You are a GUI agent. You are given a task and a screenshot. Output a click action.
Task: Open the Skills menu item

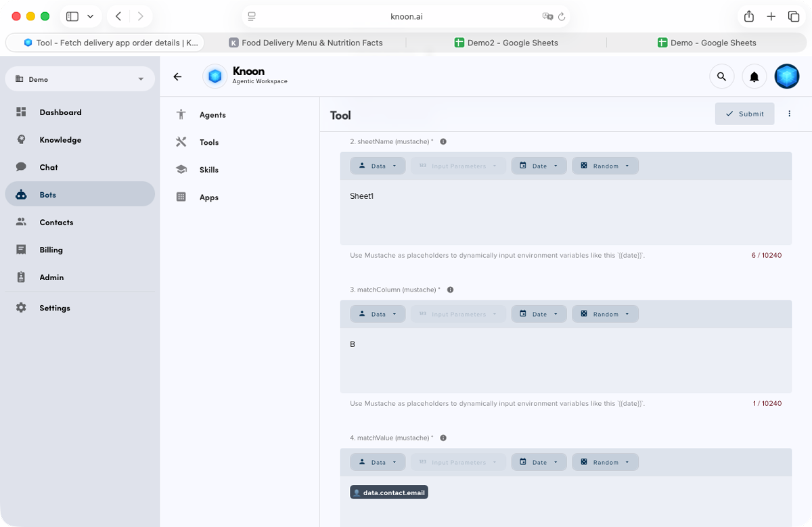(210, 169)
